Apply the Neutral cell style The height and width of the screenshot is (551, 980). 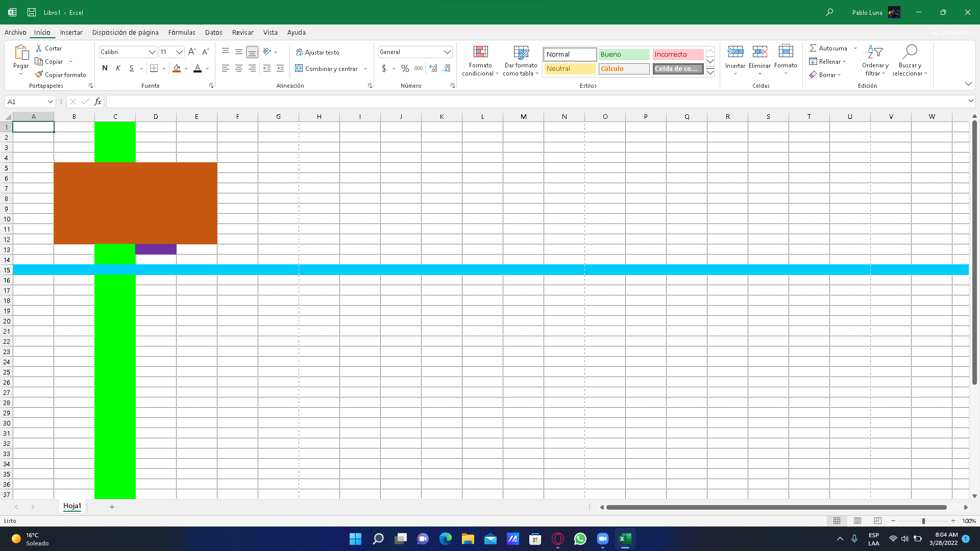pos(570,68)
